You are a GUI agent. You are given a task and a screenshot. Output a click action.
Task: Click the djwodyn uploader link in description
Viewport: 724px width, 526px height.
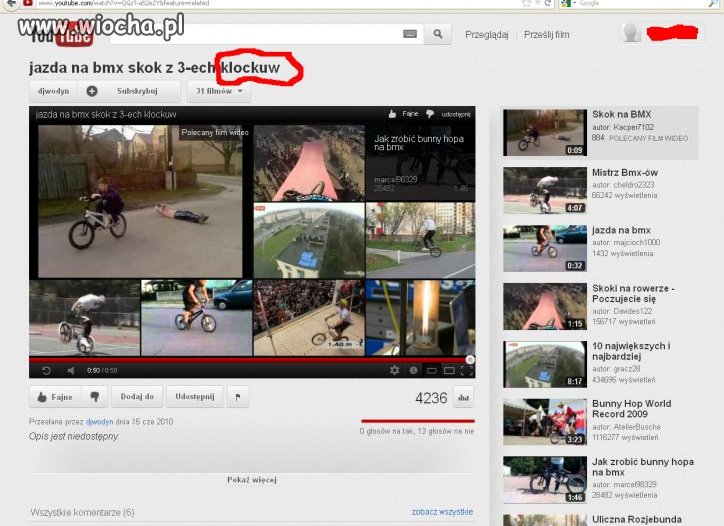click(99, 422)
